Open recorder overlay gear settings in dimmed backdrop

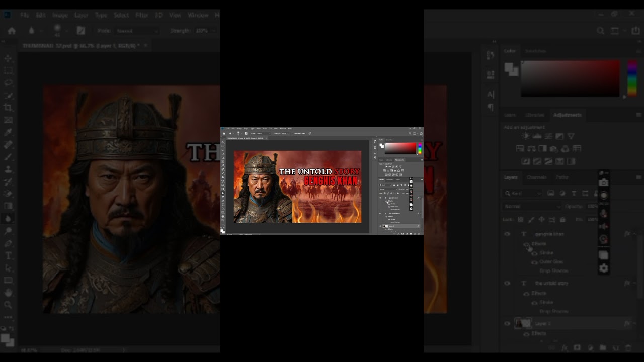[604, 268]
